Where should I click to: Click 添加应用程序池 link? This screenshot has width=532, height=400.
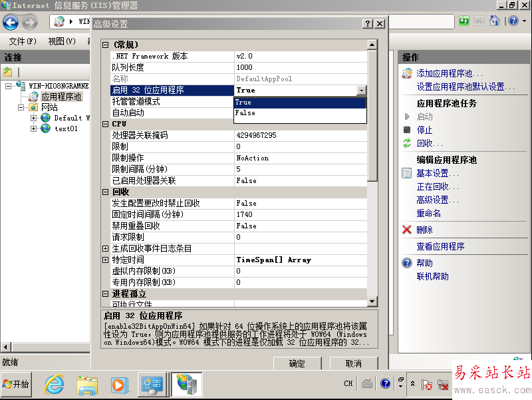pyautogui.click(x=450, y=73)
